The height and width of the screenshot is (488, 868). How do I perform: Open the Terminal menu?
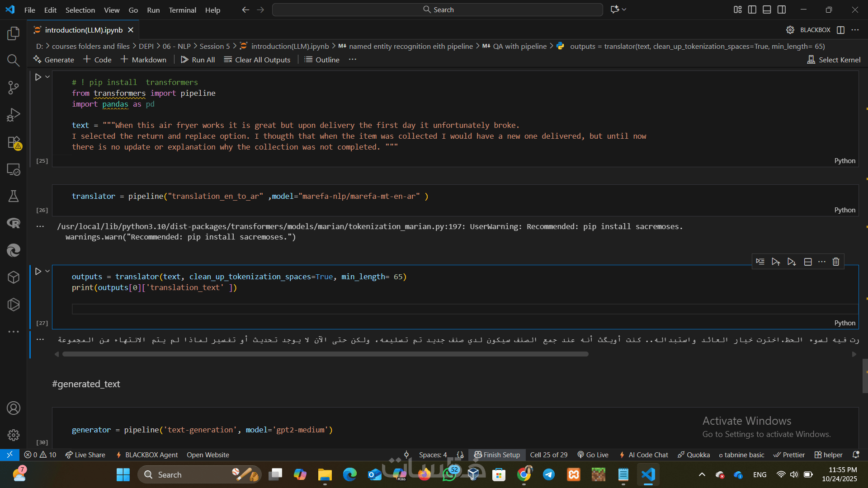[x=182, y=10]
